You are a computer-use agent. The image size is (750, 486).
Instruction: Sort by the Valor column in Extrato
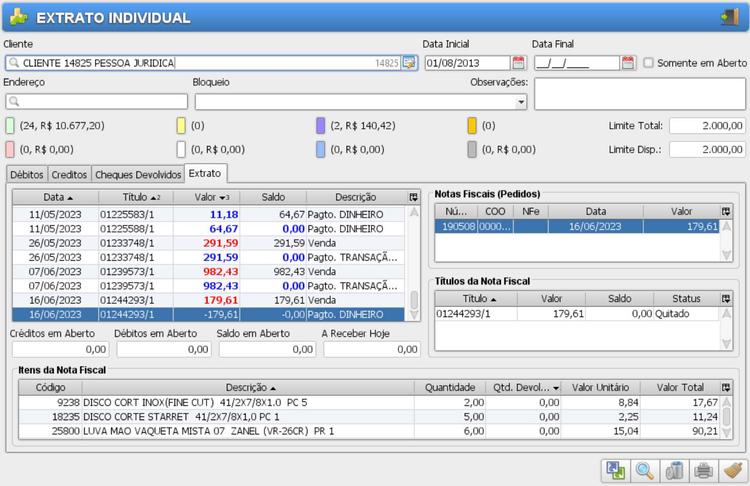click(x=206, y=197)
